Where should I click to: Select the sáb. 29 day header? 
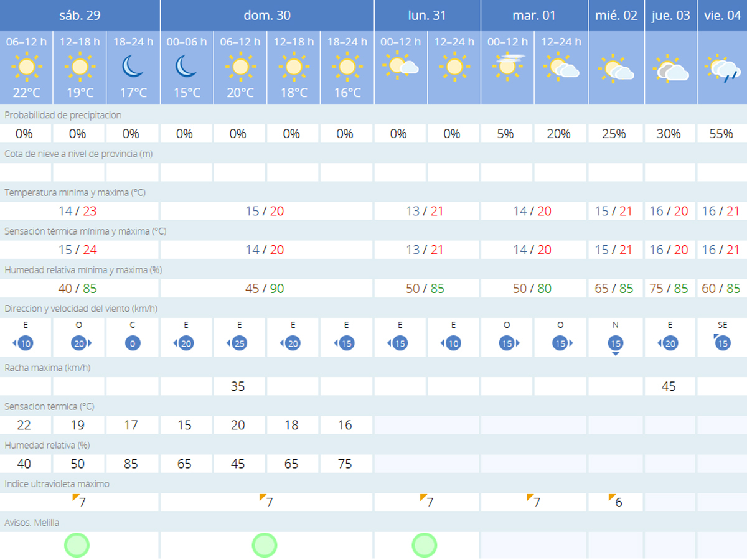tap(80, 15)
